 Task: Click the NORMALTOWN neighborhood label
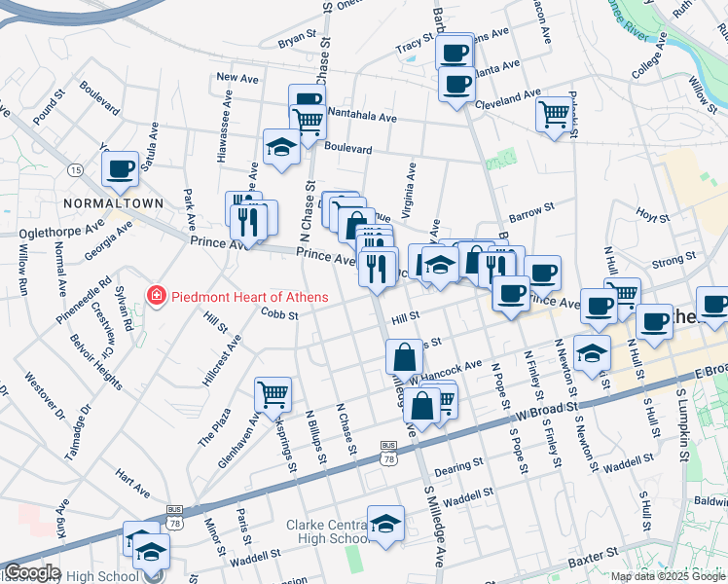click(x=102, y=201)
